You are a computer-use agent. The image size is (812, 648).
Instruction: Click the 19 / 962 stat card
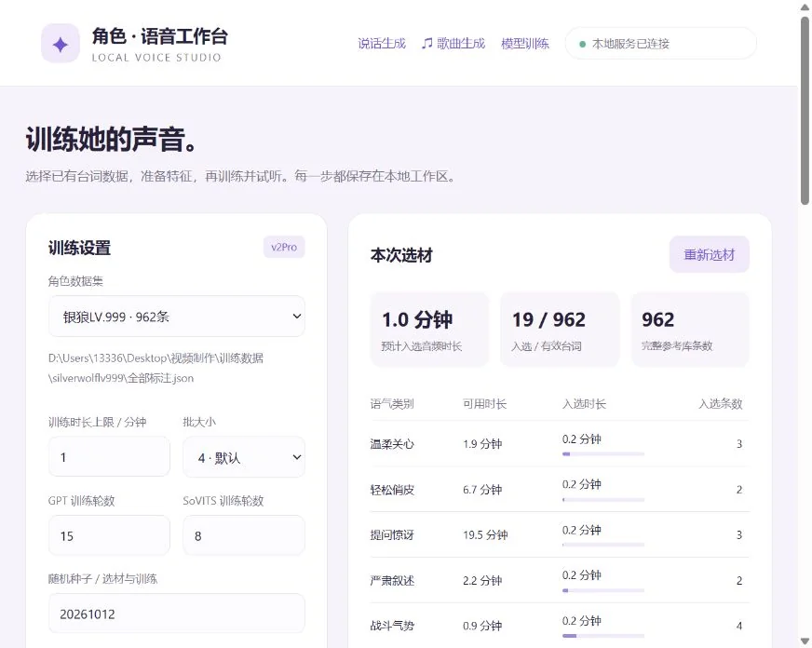[x=560, y=330]
